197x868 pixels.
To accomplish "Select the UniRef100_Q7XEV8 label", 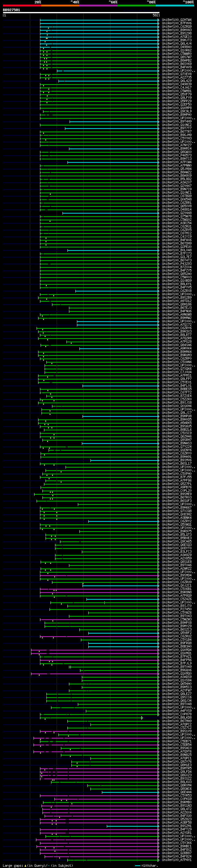I will (x=177, y=74).
